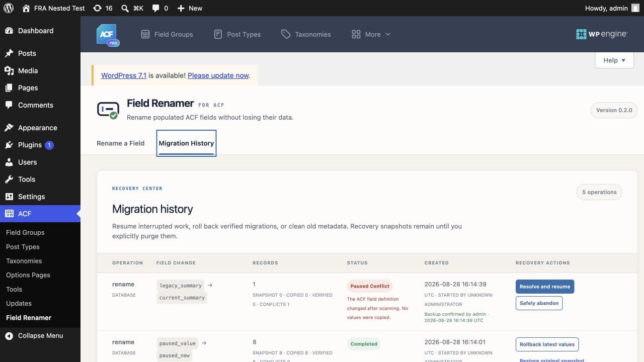Expand the More dropdown chevron
Image resolution: width=644 pixels, height=362 pixels.
pyautogui.click(x=388, y=34)
